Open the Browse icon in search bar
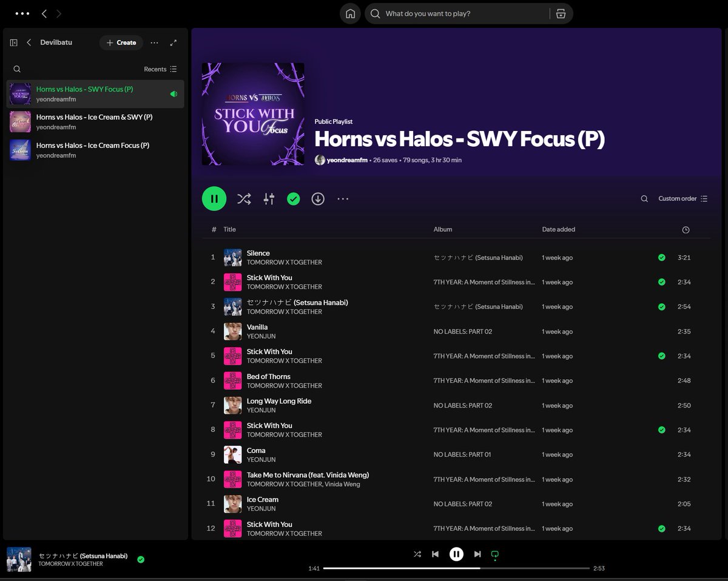The height and width of the screenshot is (581, 728). [561, 13]
